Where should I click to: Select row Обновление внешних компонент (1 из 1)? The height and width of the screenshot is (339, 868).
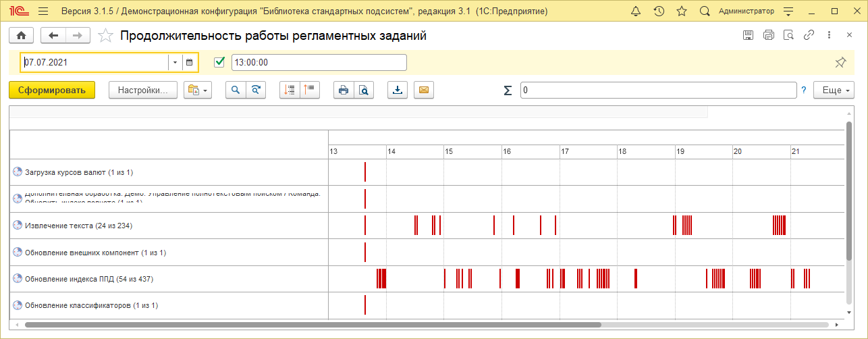point(169,252)
